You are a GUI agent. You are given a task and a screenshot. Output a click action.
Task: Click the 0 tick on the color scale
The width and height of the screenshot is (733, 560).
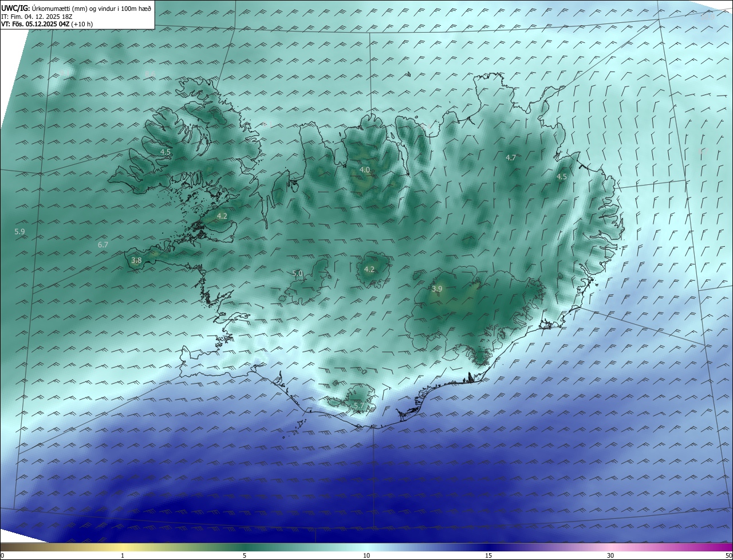pos(2,555)
